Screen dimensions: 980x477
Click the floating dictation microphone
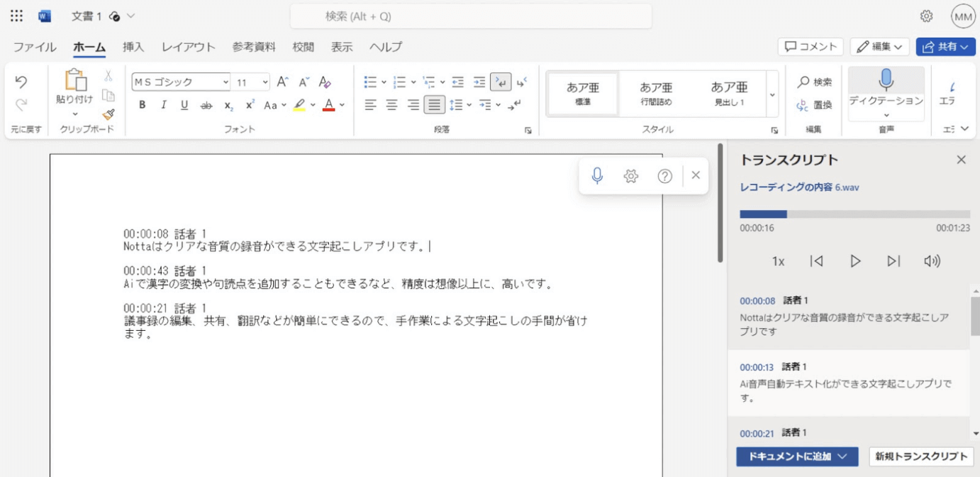pos(597,175)
